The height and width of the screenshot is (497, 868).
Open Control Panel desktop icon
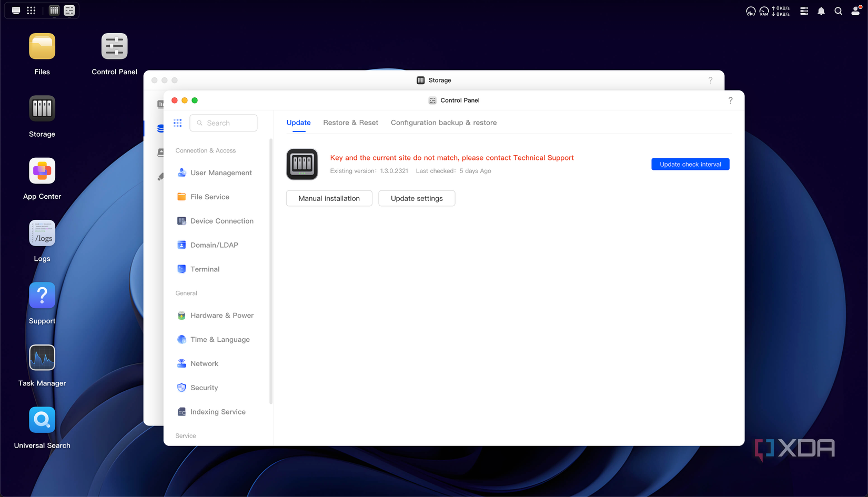[x=114, y=47]
